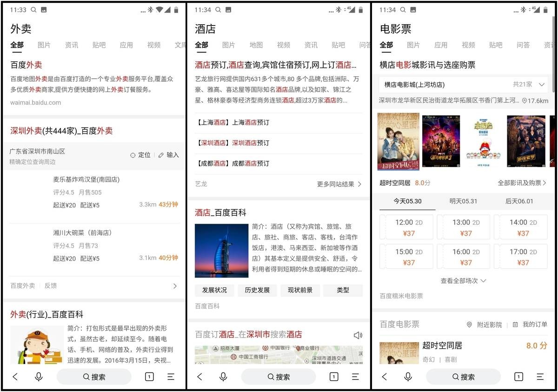Expand 横店电影城 cinema dropdown
Viewport: 558px width, 392px height.
point(541,85)
